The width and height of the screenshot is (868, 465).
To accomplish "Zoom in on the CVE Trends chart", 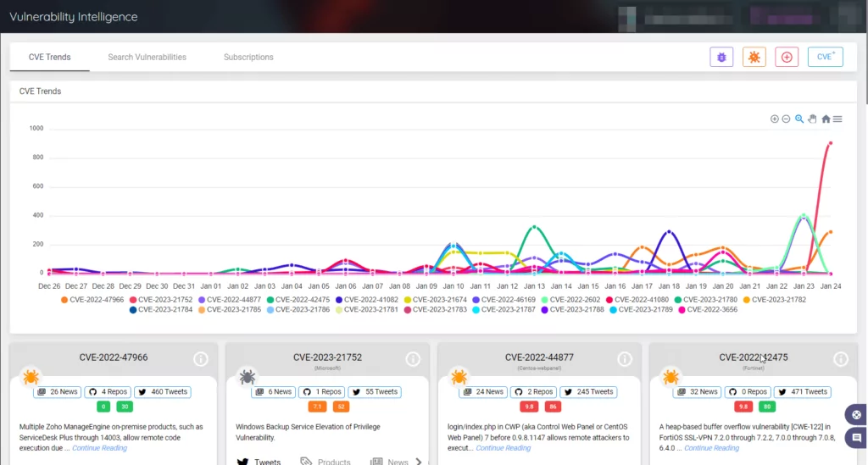I will click(x=775, y=119).
